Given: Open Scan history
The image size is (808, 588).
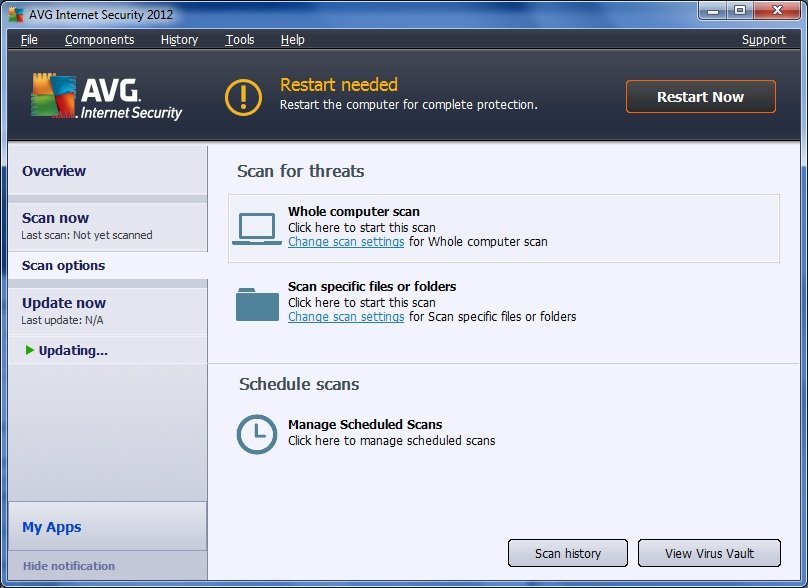Looking at the screenshot, I should [x=568, y=553].
